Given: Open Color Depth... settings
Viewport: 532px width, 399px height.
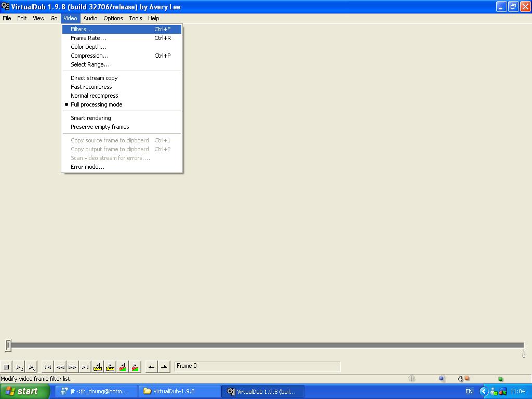Looking at the screenshot, I should pyautogui.click(x=122, y=47).
